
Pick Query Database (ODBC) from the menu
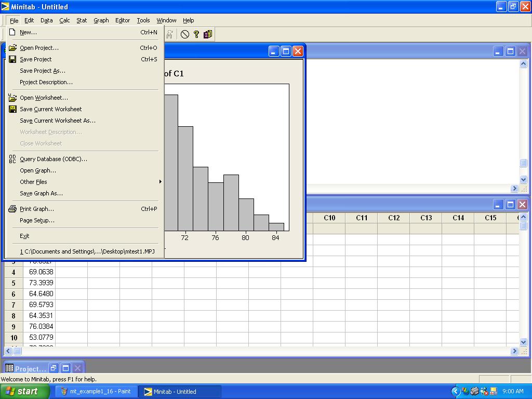click(53, 159)
